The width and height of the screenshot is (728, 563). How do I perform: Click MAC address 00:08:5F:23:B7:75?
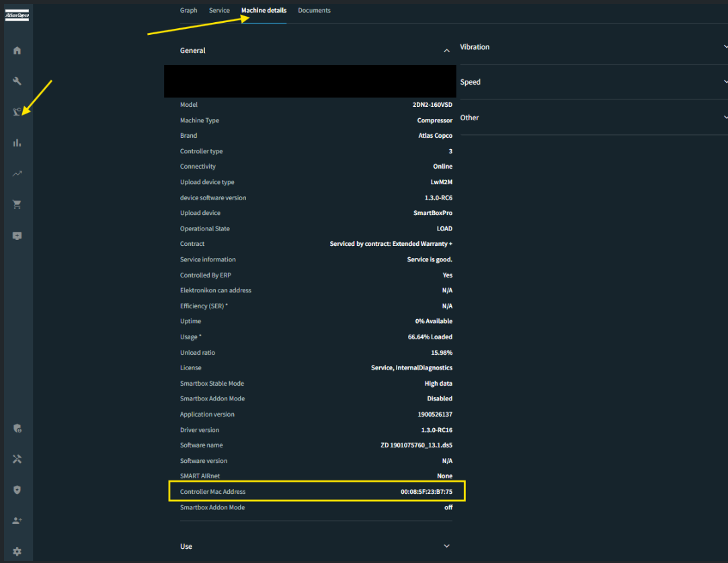tap(426, 492)
